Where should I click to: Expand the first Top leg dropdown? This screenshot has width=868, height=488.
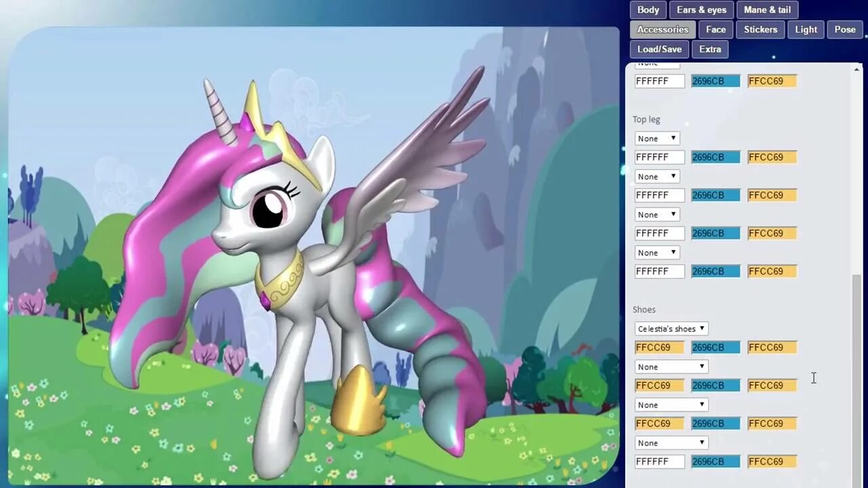pos(657,138)
